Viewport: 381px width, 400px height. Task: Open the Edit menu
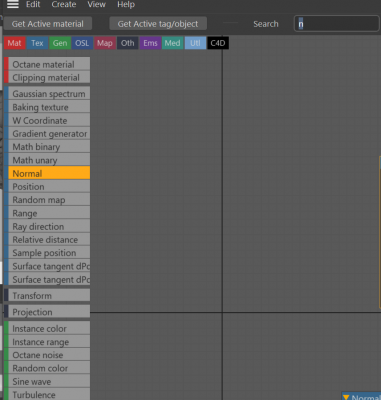point(33,5)
